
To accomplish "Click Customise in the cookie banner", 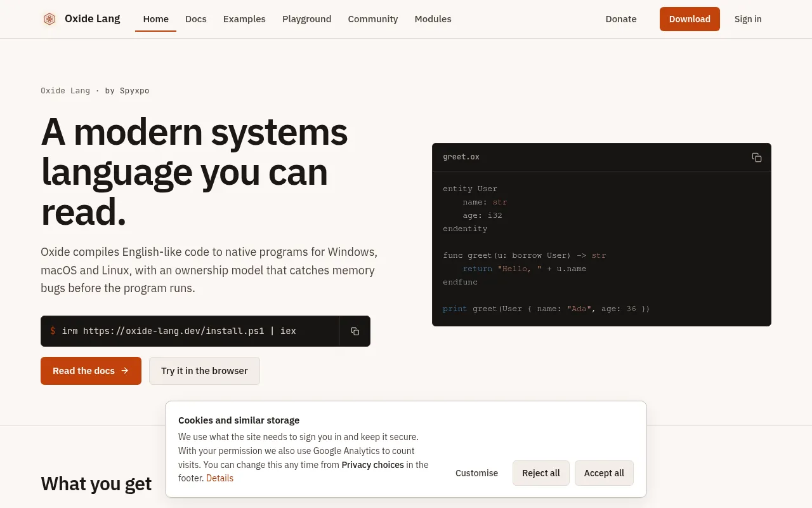I will click(476, 473).
